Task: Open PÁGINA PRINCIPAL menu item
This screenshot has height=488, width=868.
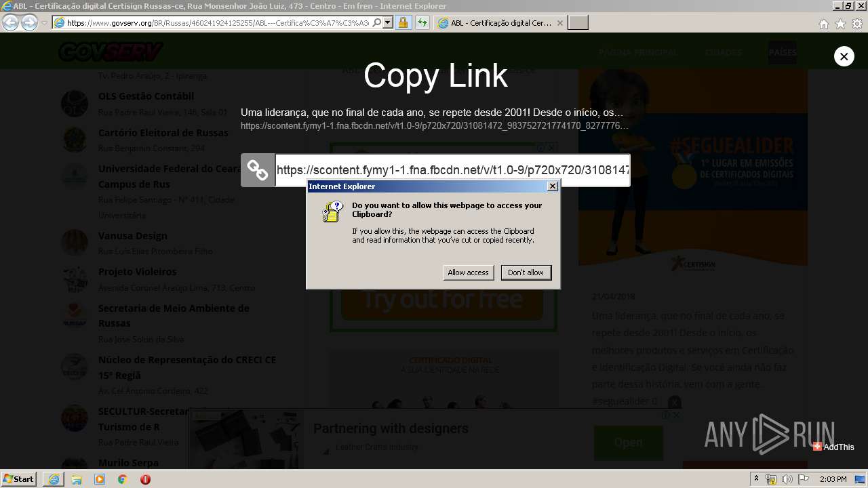Action: [x=638, y=52]
